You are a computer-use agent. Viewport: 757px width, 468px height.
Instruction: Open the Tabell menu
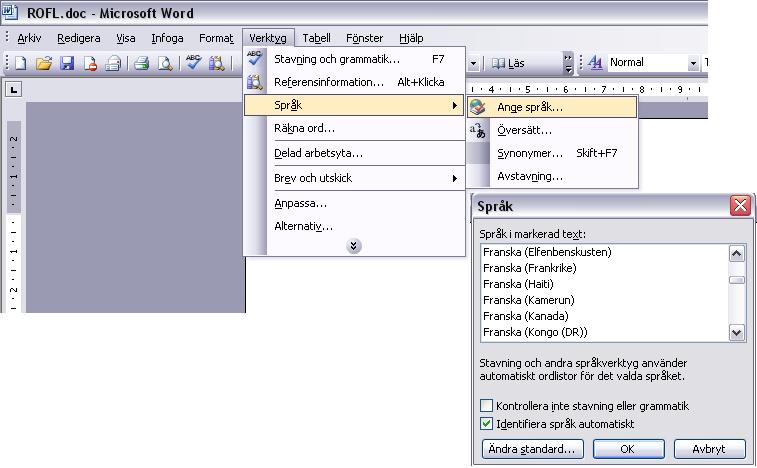(316, 38)
